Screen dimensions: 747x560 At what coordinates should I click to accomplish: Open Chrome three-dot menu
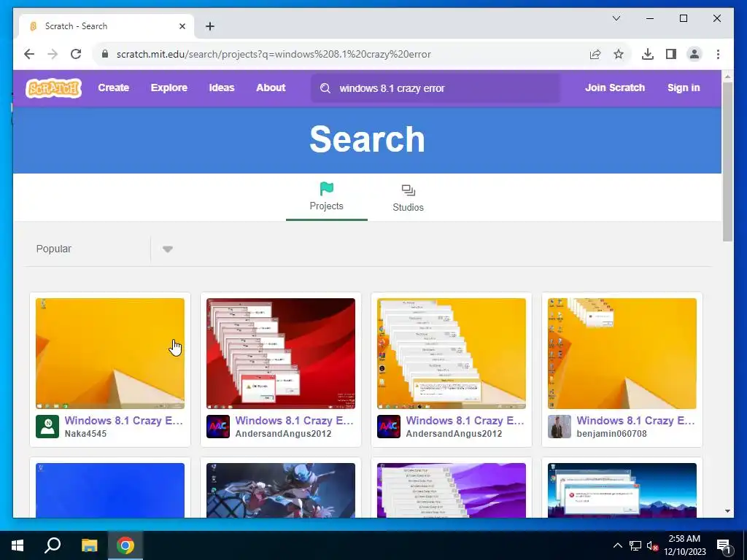[718, 54]
